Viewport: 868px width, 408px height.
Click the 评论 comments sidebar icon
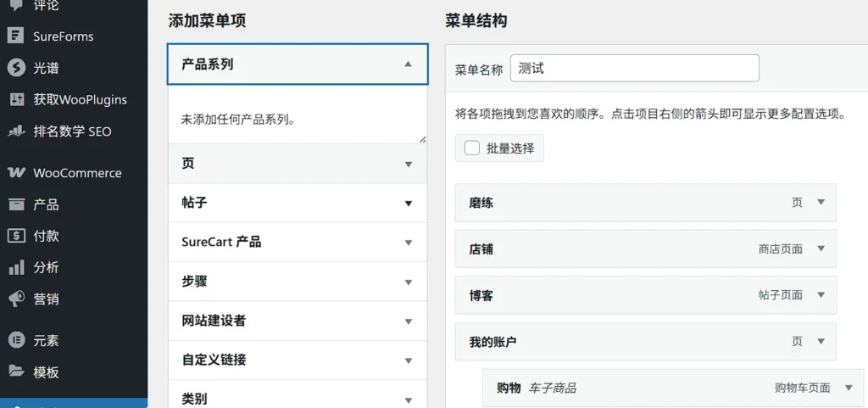click(16, 6)
